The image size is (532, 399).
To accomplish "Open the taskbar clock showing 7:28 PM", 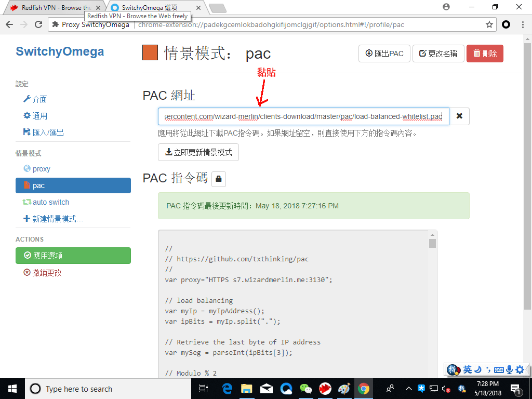I will pyautogui.click(x=487, y=389).
